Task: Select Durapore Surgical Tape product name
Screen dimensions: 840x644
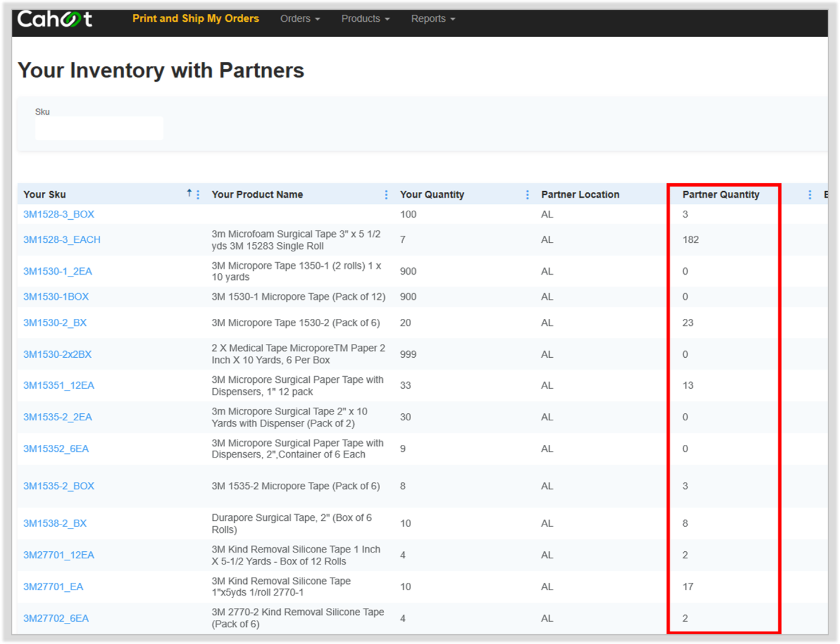Action: pos(291,524)
